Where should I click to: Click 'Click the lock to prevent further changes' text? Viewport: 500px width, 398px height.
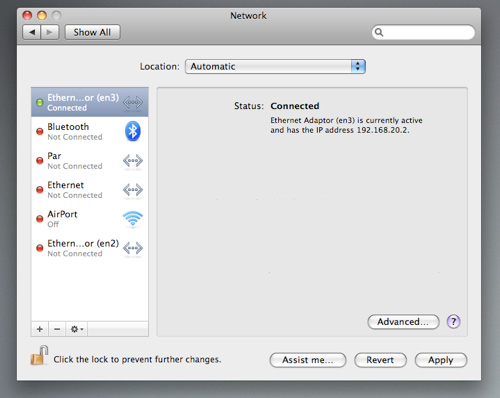pos(137,359)
